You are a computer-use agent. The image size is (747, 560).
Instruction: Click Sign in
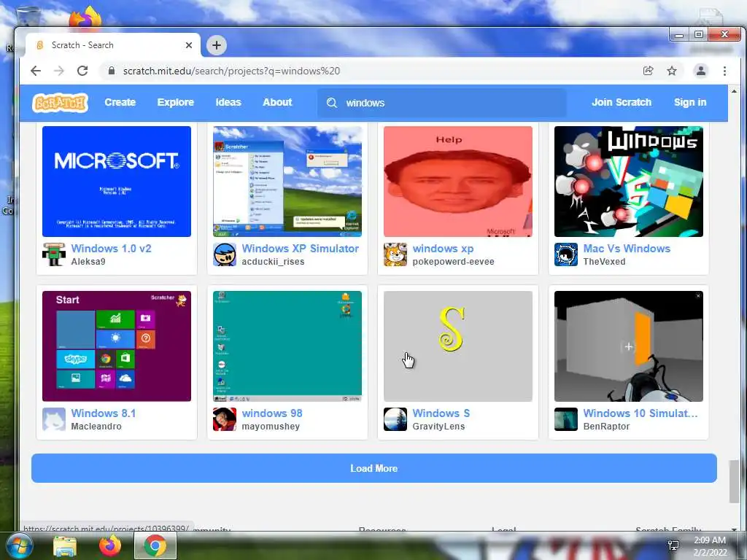[690, 102]
